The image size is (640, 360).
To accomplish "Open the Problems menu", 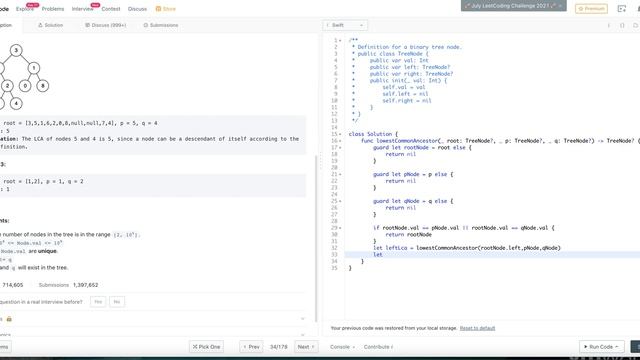I will 53,9.
